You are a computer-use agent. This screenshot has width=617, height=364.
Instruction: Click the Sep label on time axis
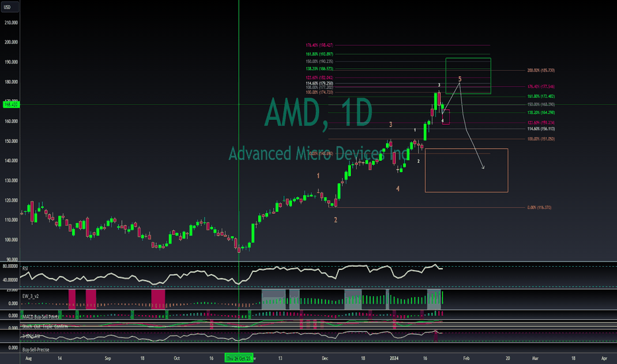click(108, 359)
